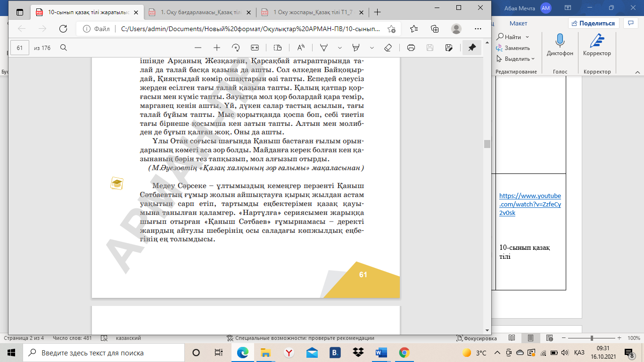Click the Поделиться button in Word
The width and height of the screenshot is (644, 362).
pyautogui.click(x=593, y=23)
